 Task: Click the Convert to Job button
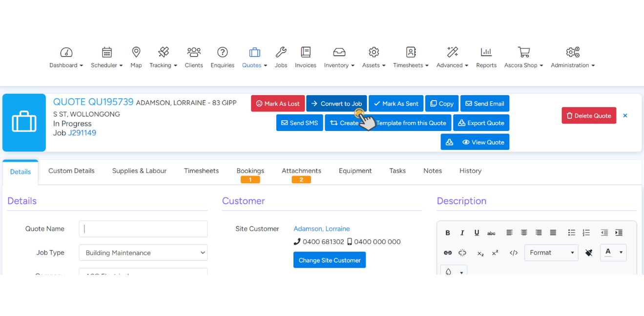coord(336,104)
